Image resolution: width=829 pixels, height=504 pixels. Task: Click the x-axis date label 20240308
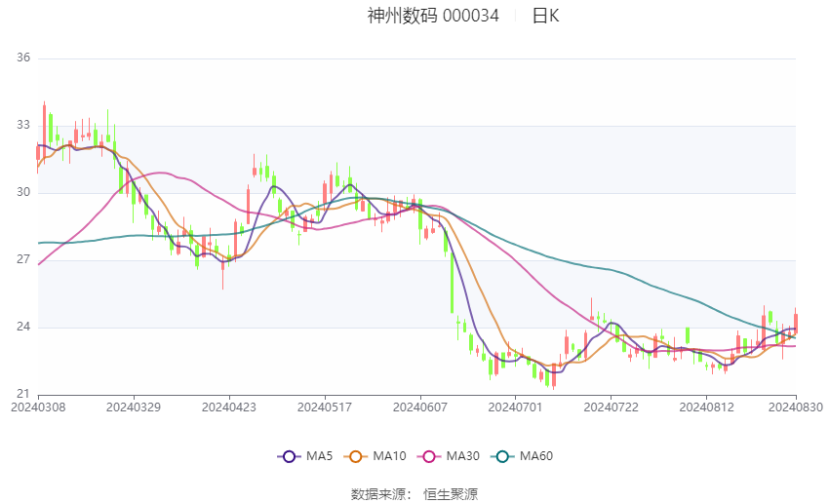(x=38, y=407)
